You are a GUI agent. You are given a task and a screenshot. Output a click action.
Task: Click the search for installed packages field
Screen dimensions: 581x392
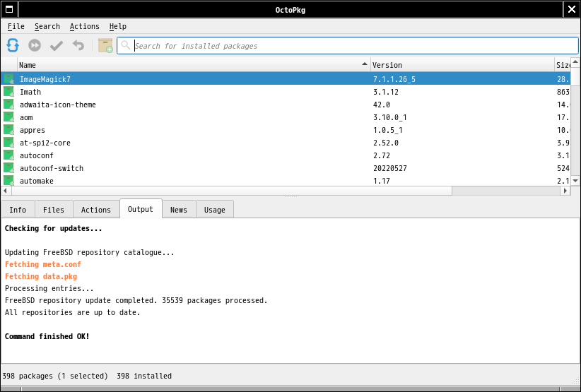point(353,46)
